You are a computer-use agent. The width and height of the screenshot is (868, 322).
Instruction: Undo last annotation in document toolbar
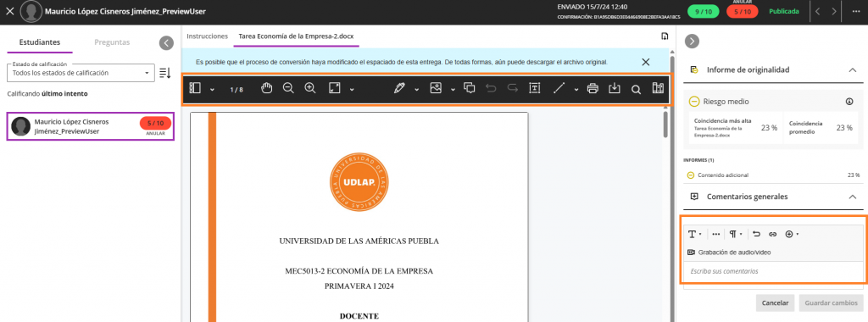(491, 88)
